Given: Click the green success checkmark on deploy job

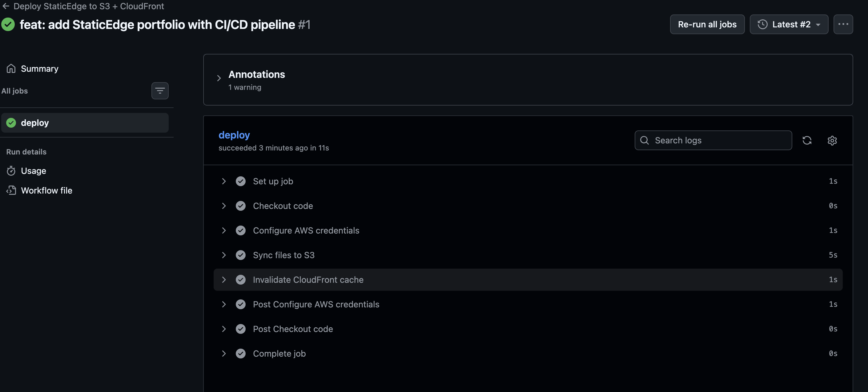Looking at the screenshot, I should click(x=11, y=122).
